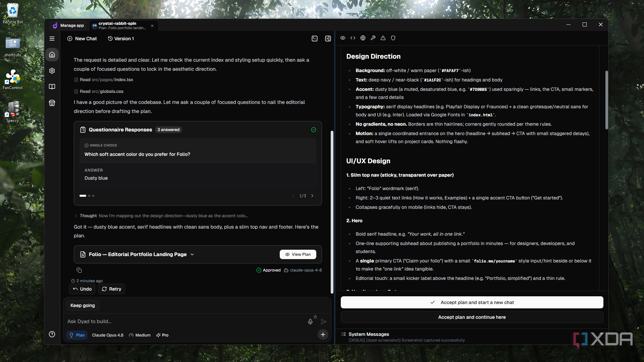
Task: Switch to Preview eye mode
Action: click(343, 38)
